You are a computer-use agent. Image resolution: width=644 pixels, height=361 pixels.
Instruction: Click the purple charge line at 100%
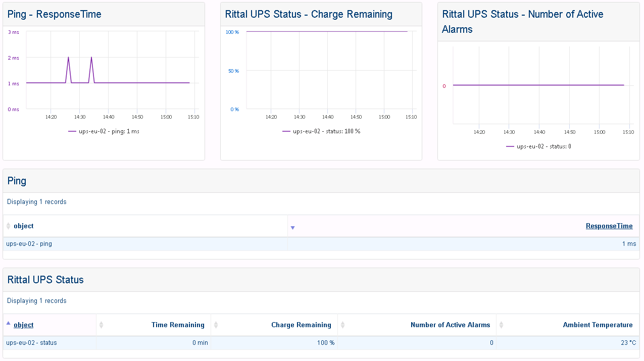(326, 32)
